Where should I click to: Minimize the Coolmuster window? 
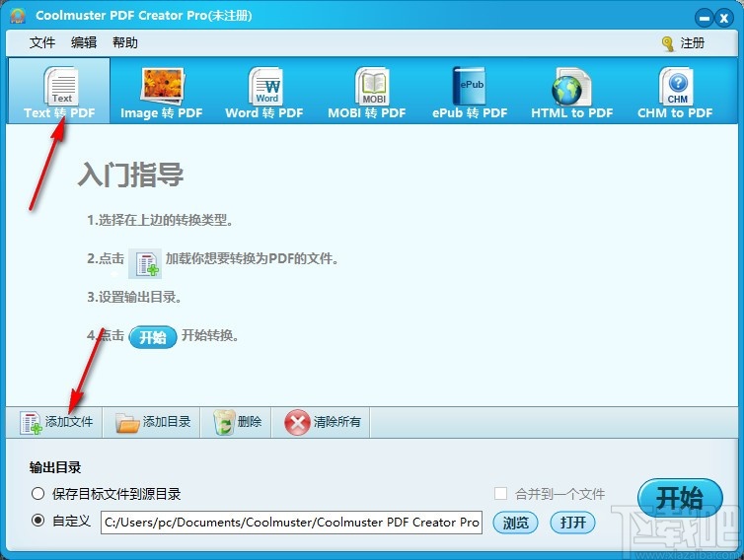[705, 19]
